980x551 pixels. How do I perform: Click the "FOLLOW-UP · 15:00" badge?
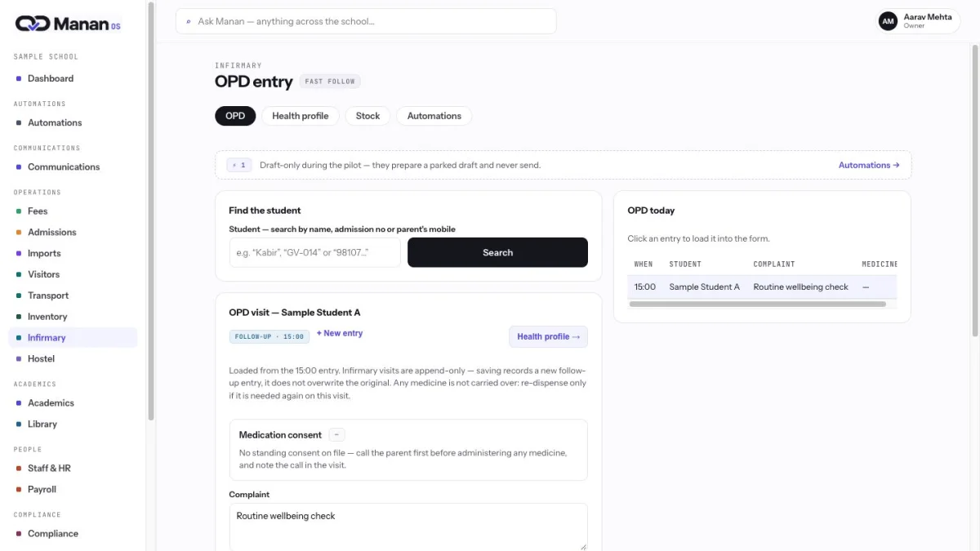coord(269,336)
